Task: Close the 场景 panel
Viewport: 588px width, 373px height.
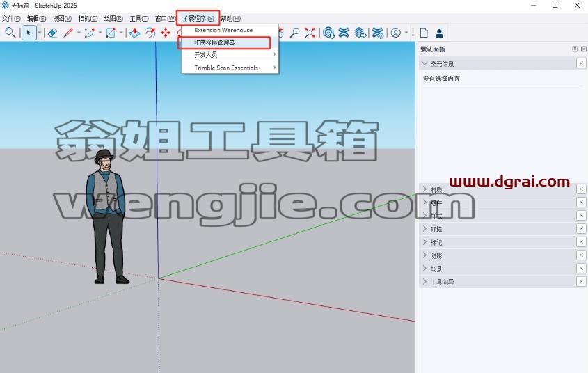Action: (x=581, y=269)
